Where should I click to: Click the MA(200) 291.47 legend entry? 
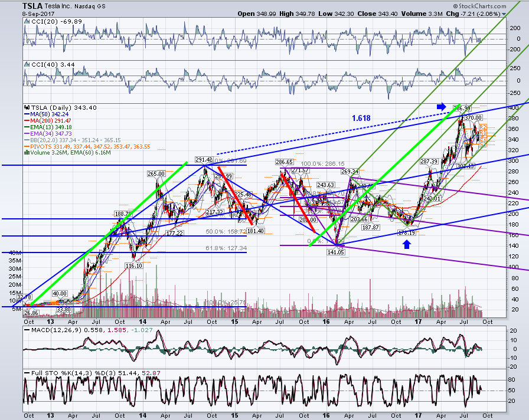tap(51, 121)
